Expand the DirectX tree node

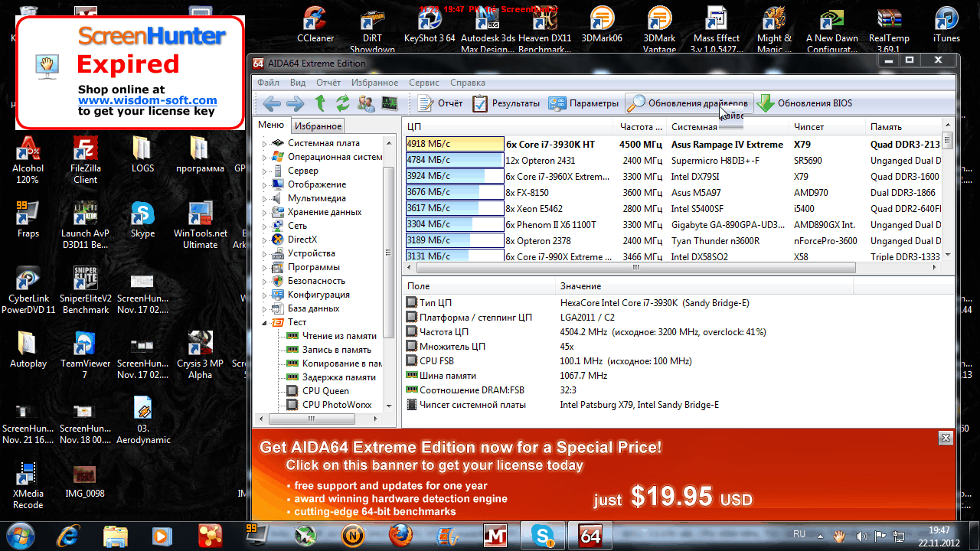(x=265, y=240)
